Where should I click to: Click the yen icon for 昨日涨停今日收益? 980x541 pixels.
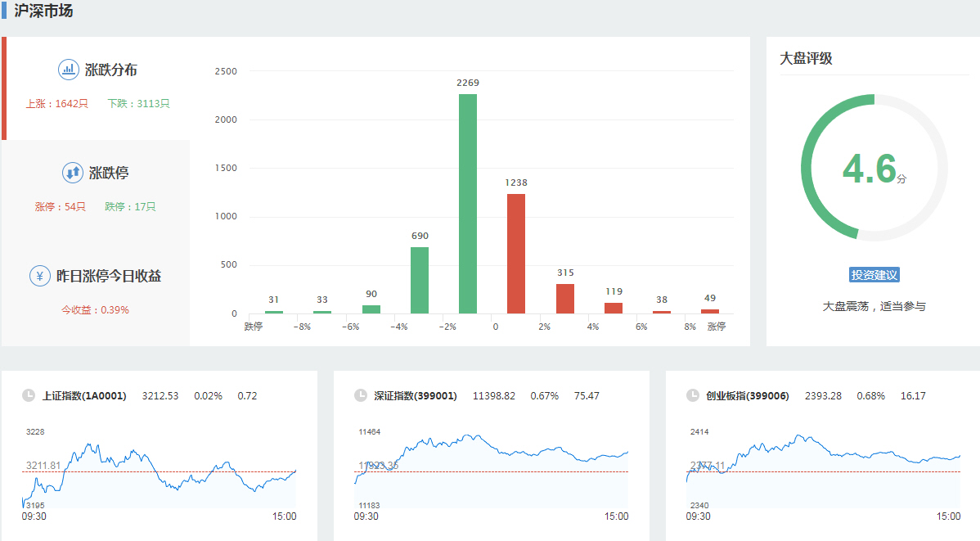click(x=39, y=276)
